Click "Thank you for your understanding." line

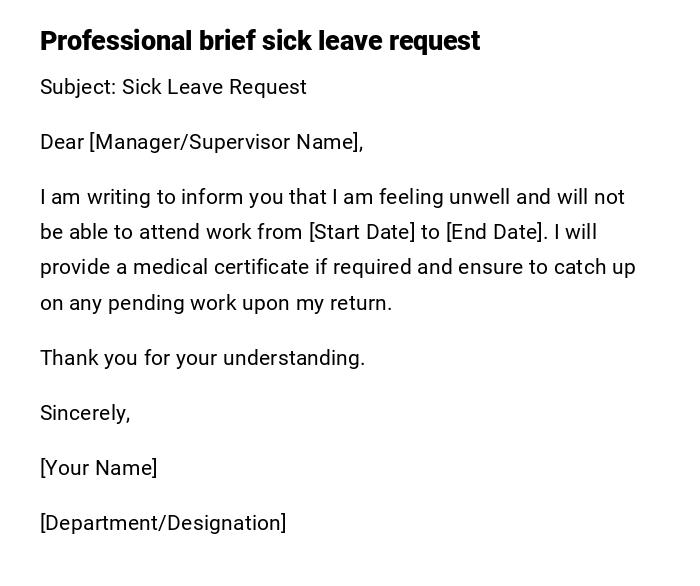coord(202,358)
